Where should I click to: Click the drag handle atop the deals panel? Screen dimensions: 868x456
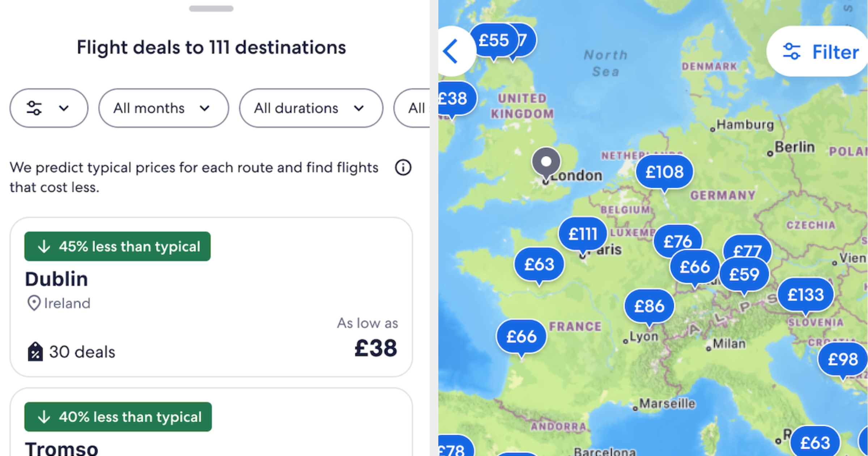[x=211, y=9]
